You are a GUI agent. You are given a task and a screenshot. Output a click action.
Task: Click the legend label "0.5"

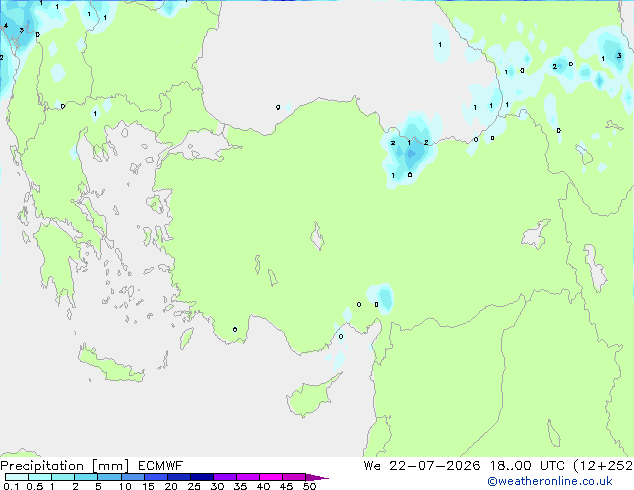(35, 486)
